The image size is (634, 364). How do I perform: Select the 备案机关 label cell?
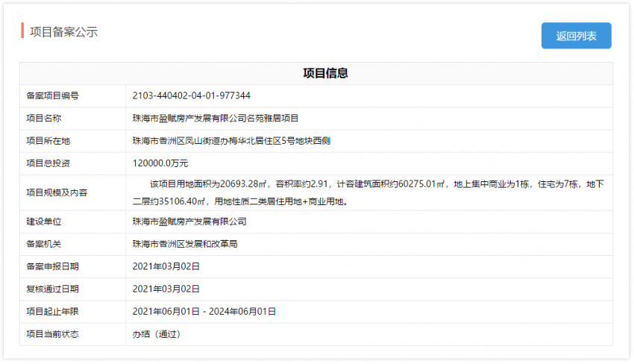[73, 244]
